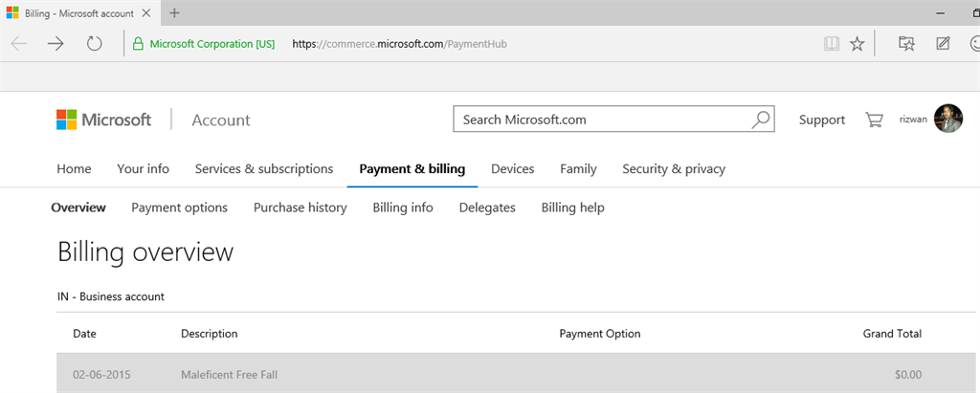Open a new browser tab
980x393 pixels.
174,12
